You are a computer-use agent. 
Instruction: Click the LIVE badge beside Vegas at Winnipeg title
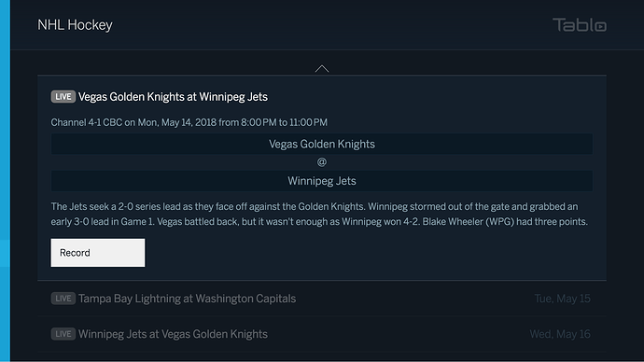[x=63, y=97]
